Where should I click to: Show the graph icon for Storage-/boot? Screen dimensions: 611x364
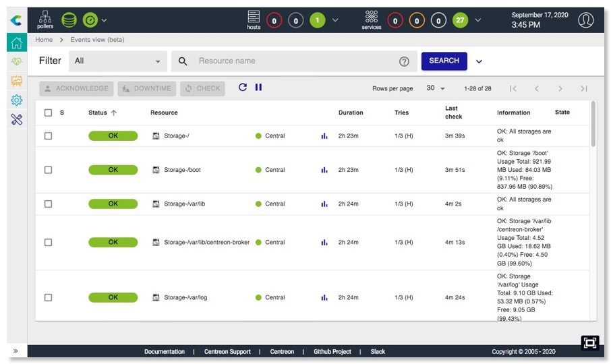pyautogui.click(x=324, y=170)
